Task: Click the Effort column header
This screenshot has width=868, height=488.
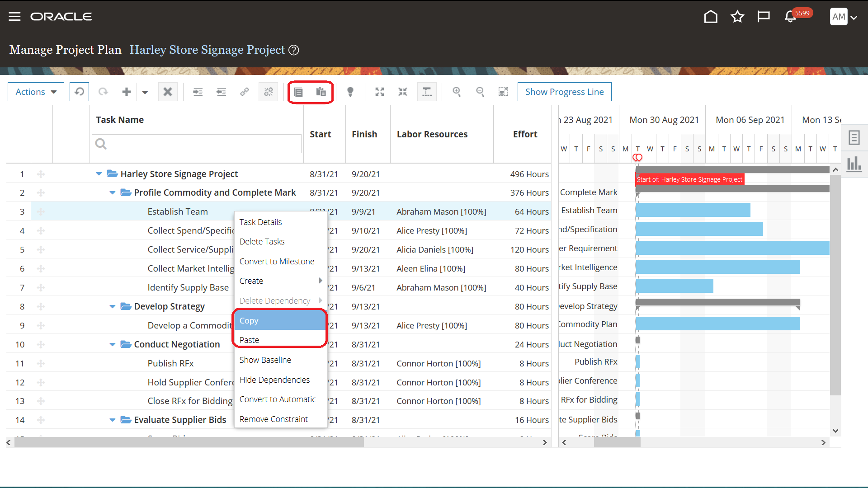Action: [525, 134]
